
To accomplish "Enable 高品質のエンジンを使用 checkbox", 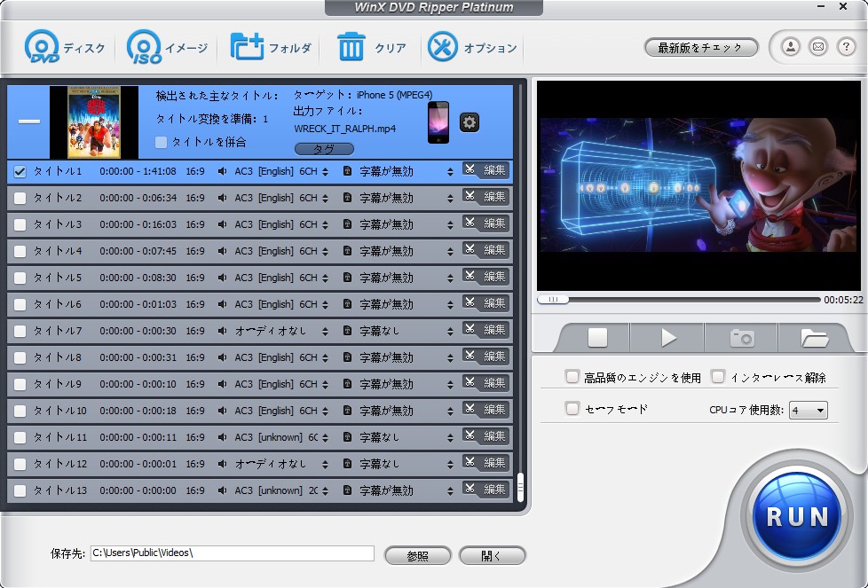I will pos(572,377).
